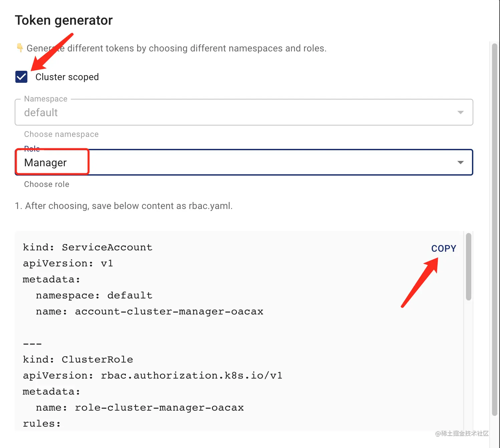The height and width of the screenshot is (448, 500).
Task: Click the account-cluster-manager-oacax name line
Action: [150, 311]
